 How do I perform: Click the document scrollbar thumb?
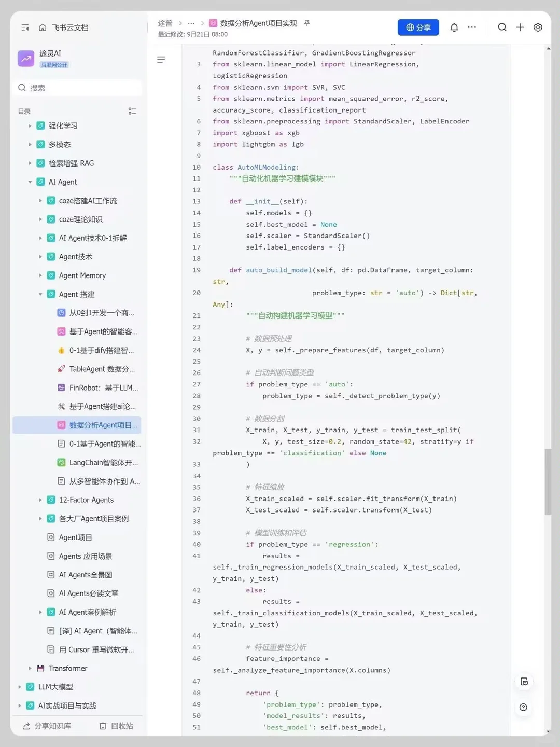[x=548, y=482]
